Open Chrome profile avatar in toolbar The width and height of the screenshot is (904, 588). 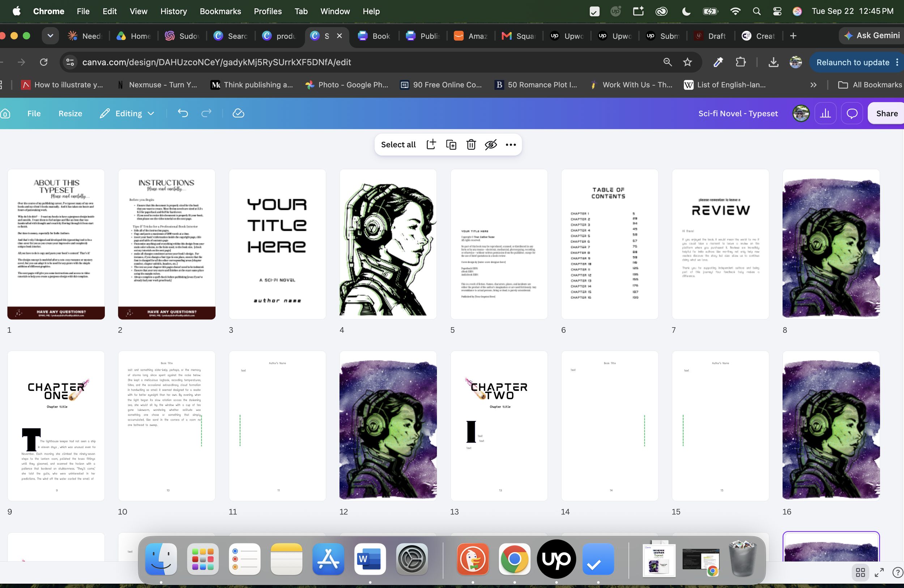coord(796,62)
